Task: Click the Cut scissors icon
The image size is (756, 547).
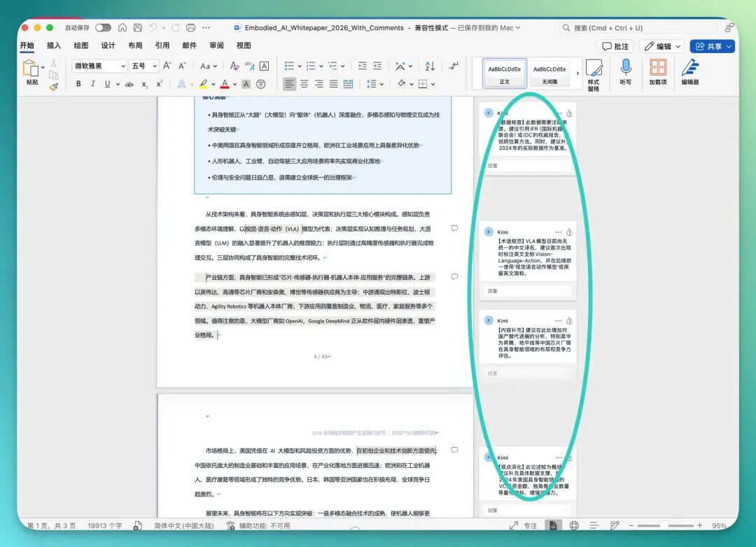Action: tap(53, 63)
